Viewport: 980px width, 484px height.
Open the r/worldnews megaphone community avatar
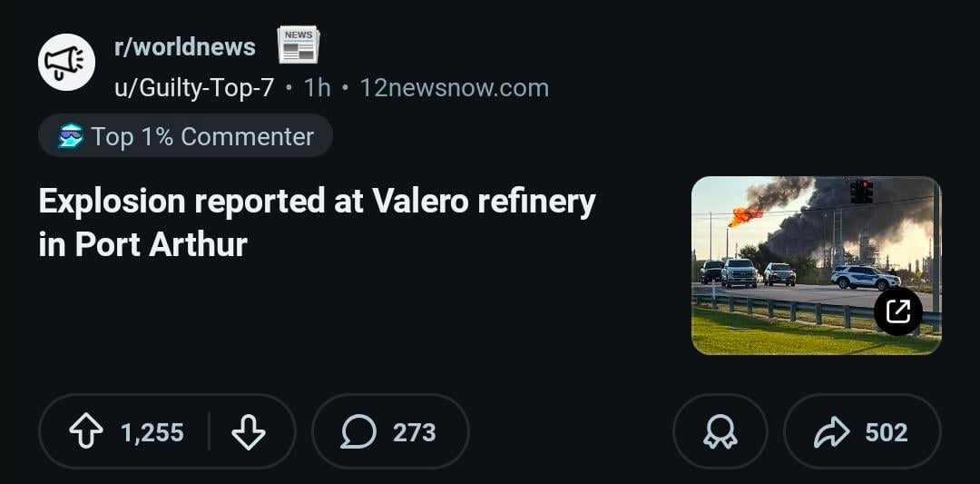coord(66,62)
